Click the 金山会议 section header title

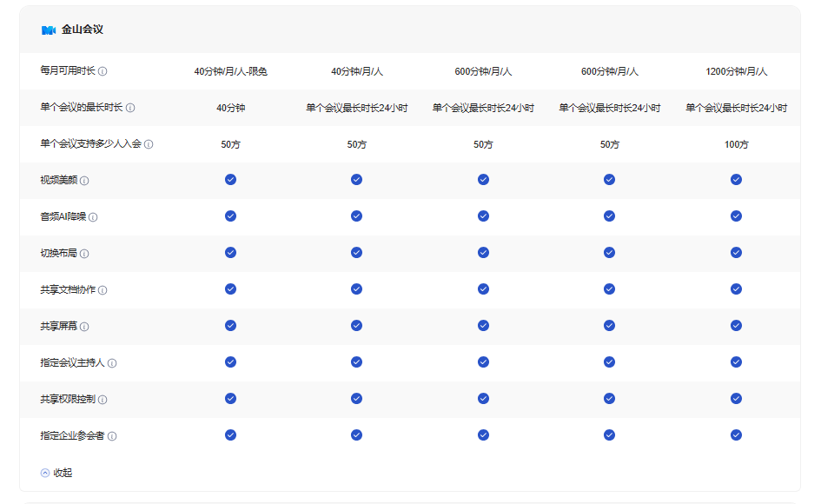83,30
